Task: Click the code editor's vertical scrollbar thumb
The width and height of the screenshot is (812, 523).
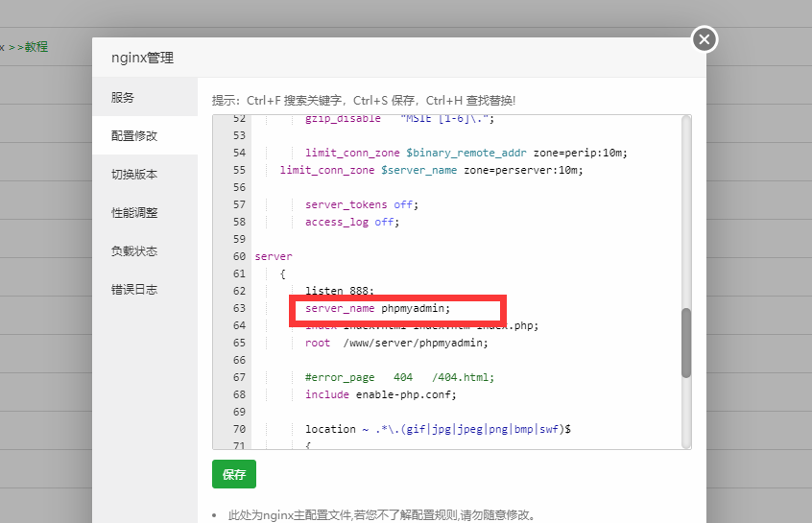Action: 686,343
